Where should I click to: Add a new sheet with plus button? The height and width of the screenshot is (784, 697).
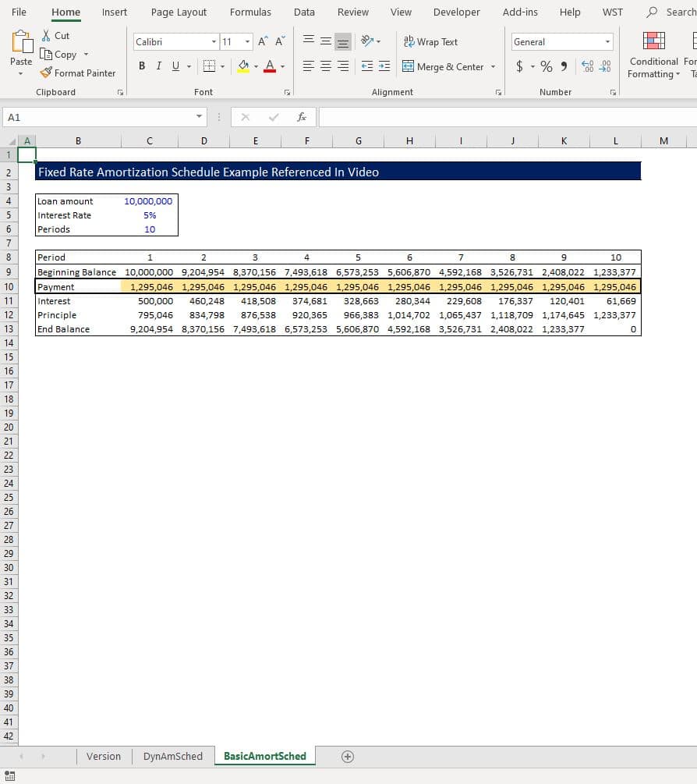pos(348,757)
